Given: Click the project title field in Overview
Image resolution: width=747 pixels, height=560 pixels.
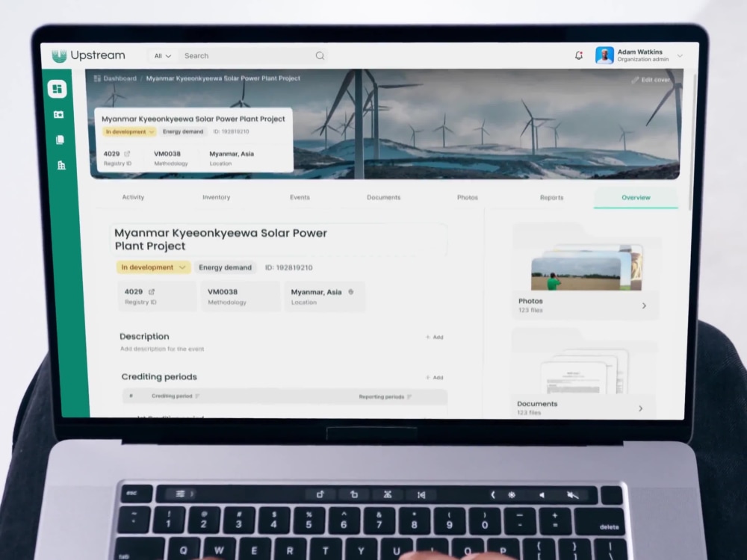Looking at the screenshot, I should tap(279, 240).
